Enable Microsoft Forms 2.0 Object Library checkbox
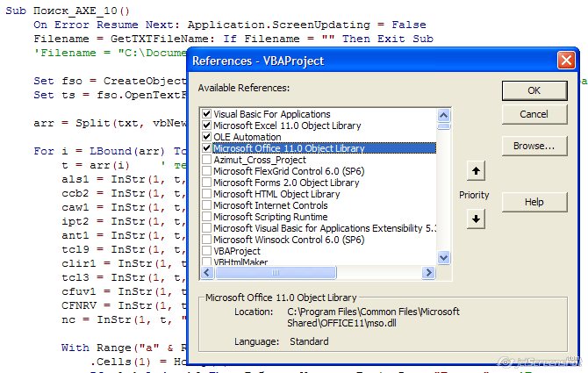 [206, 183]
